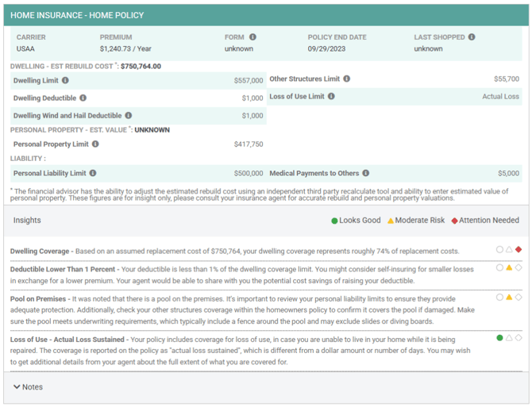
Task: Click the Home Insurance - Home Policy header
Action: tap(77, 15)
